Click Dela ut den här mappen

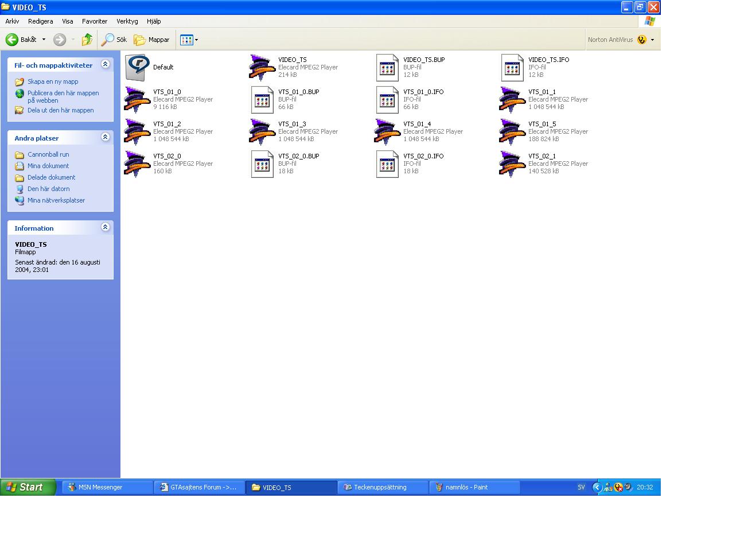(x=60, y=110)
